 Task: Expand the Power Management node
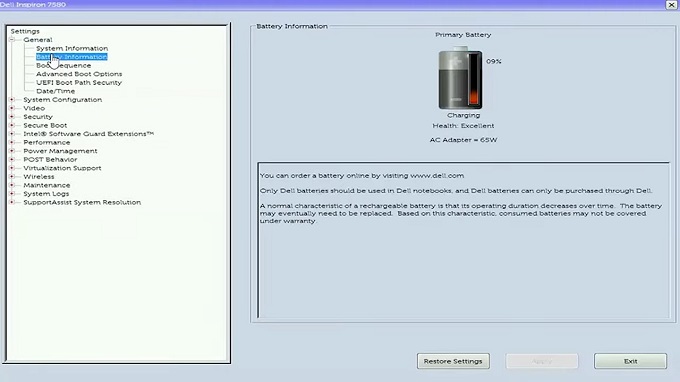click(x=12, y=150)
